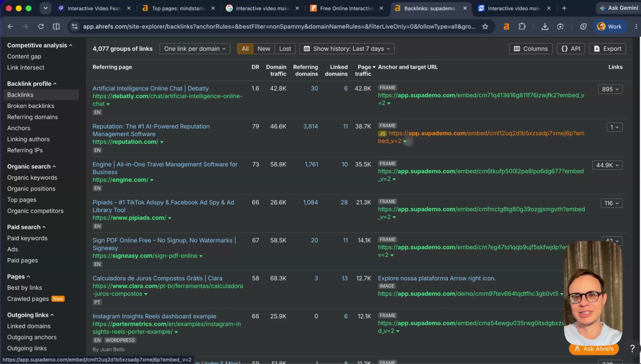Click the browser address bar URL

(279, 26)
